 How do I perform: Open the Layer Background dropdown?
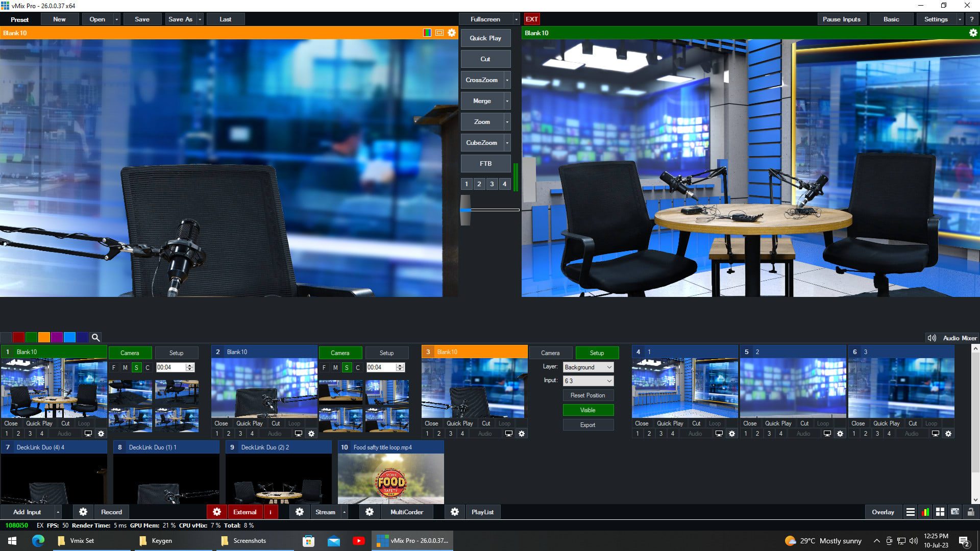click(x=588, y=367)
